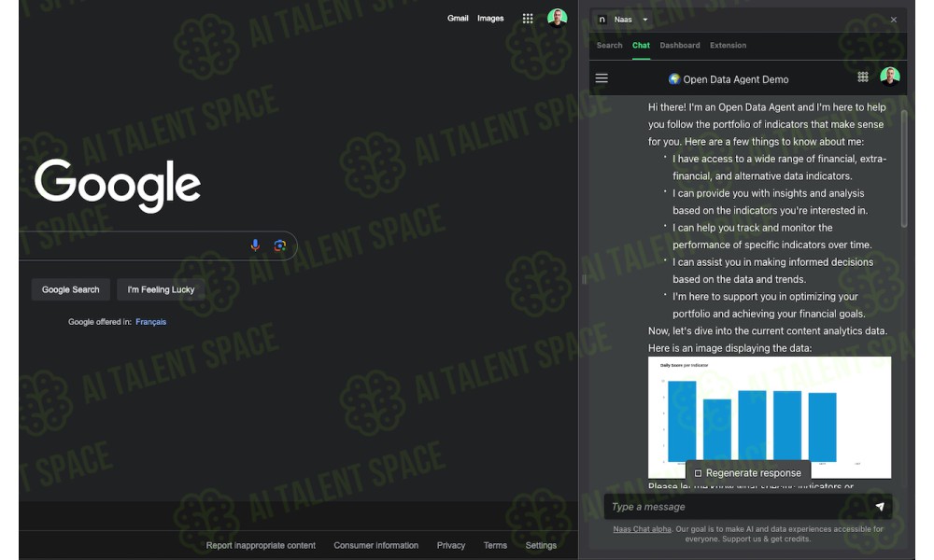Open the Images link
Viewport: 934px width, 560px height.
490,19
